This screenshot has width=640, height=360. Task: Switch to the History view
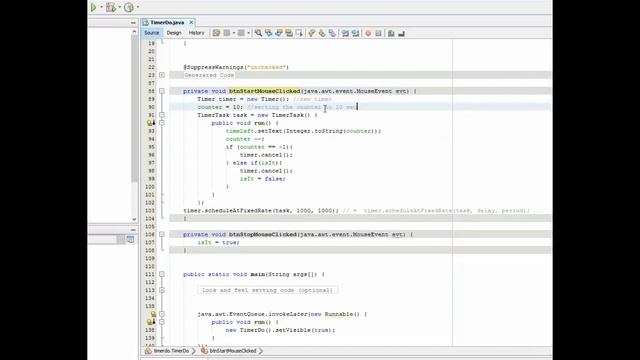[196, 33]
